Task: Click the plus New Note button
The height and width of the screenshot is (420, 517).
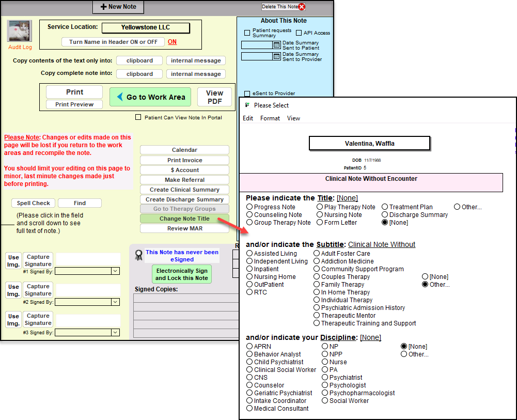Action: click(118, 7)
